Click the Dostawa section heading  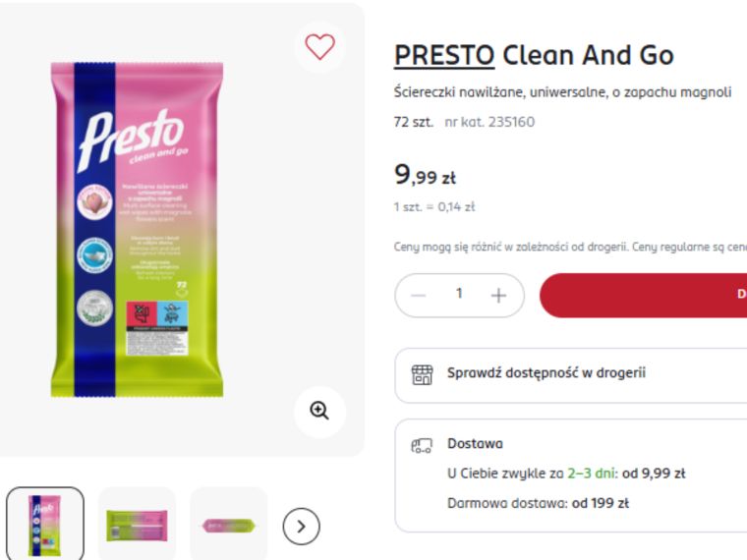[x=475, y=444]
